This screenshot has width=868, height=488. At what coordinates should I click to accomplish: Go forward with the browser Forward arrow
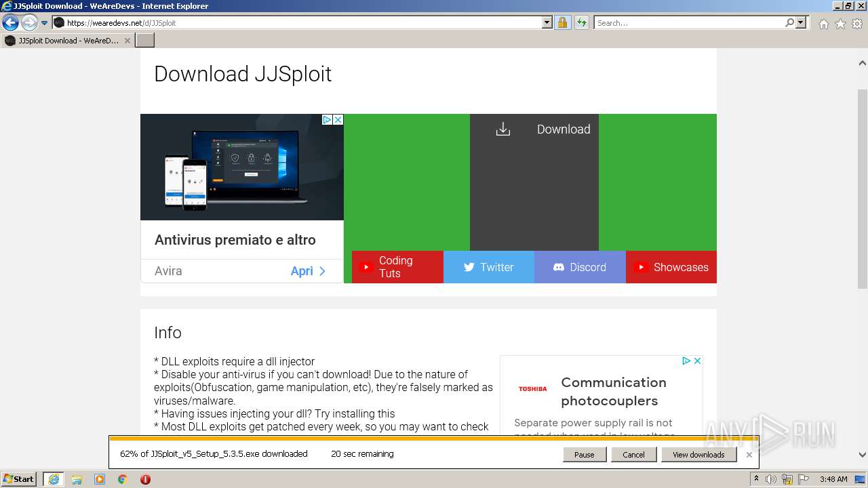[29, 23]
